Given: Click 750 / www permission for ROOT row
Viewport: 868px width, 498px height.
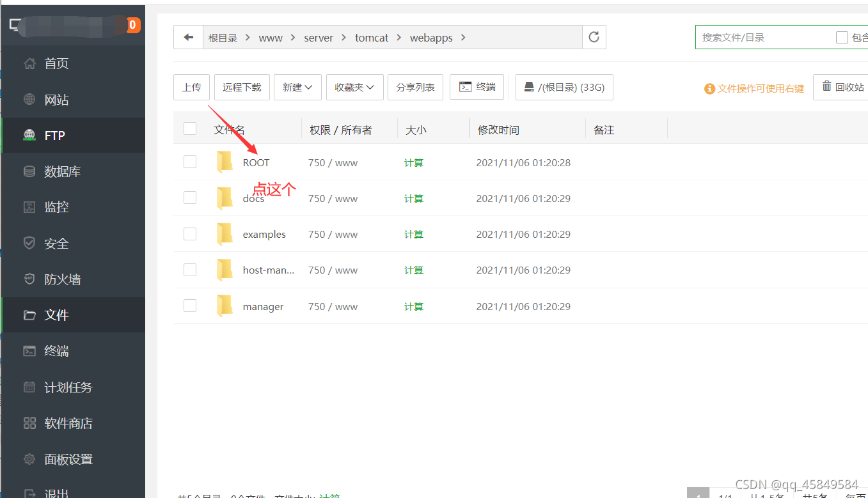Looking at the screenshot, I should [x=333, y=162].
